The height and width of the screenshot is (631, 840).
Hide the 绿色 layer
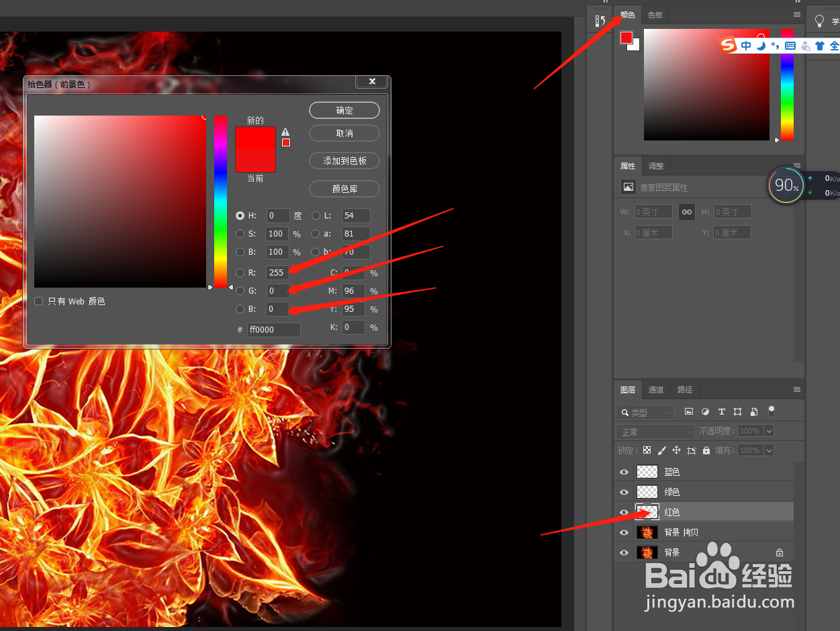coord(624,493)
